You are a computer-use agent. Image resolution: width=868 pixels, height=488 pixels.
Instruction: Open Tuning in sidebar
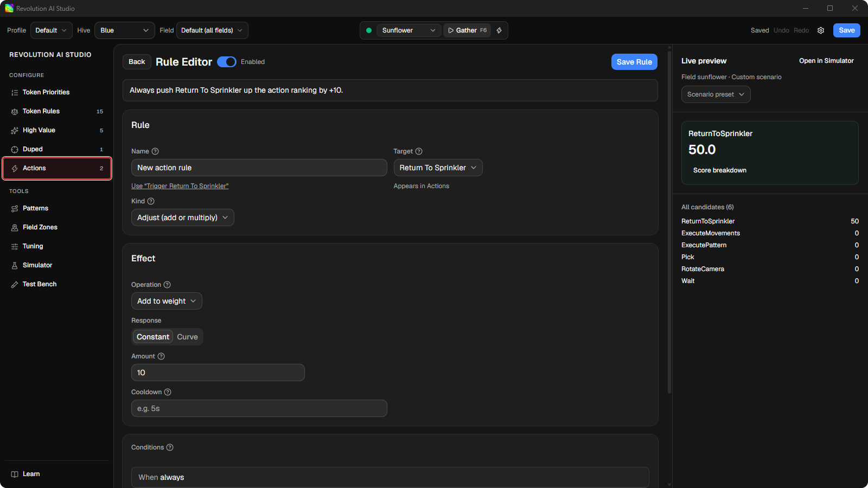[57, 246]
